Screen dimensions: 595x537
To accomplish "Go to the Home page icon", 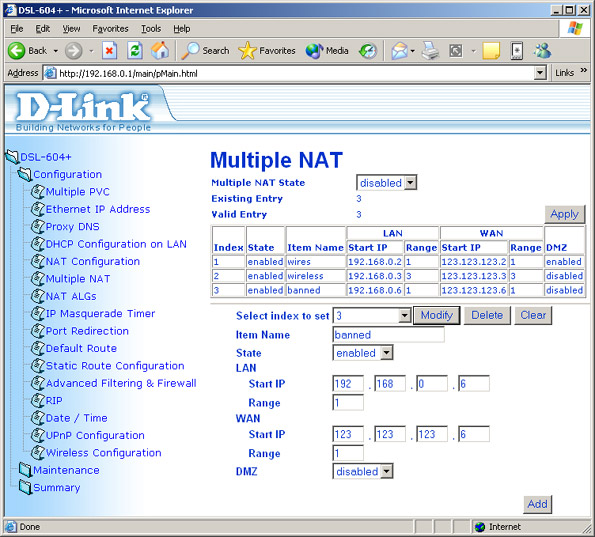I will [x=160, y=50].
